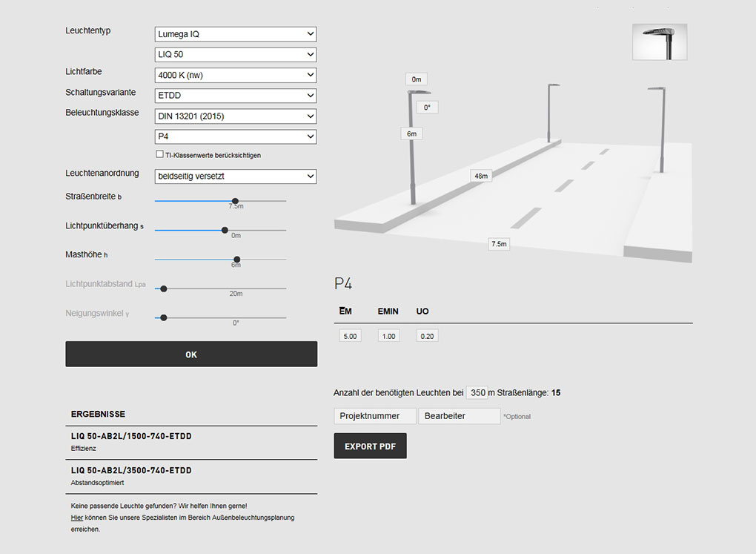Screen dimensions: 756x554
Task: Follow the 'Hier' specialists link
Action: [x=76, y=518]
